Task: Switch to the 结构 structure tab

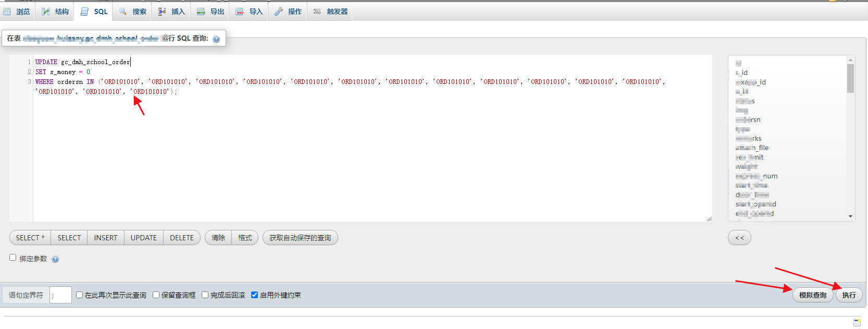Action: click(55, 11)
